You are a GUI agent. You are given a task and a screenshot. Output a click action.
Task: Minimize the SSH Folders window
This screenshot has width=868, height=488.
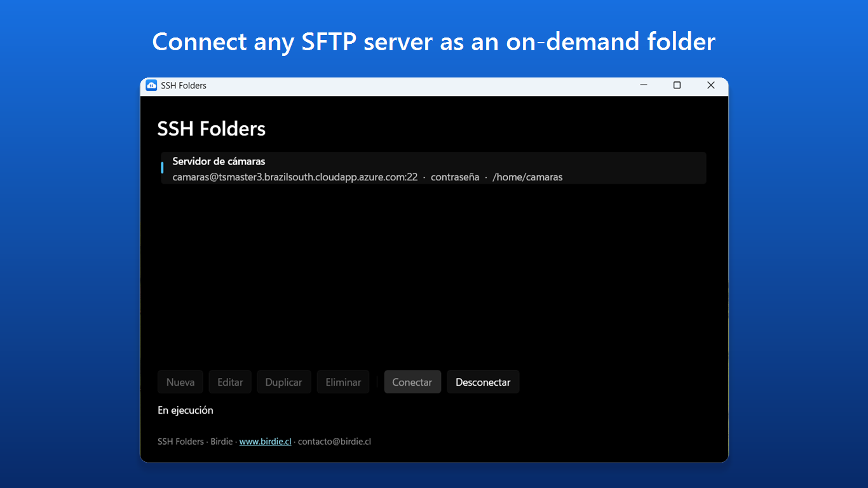644,85
